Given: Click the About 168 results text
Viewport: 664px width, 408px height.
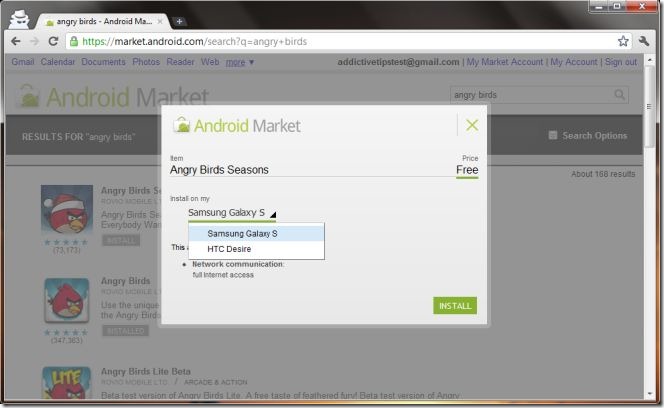Looking at the screenshot, I should (x=603, y=174).
